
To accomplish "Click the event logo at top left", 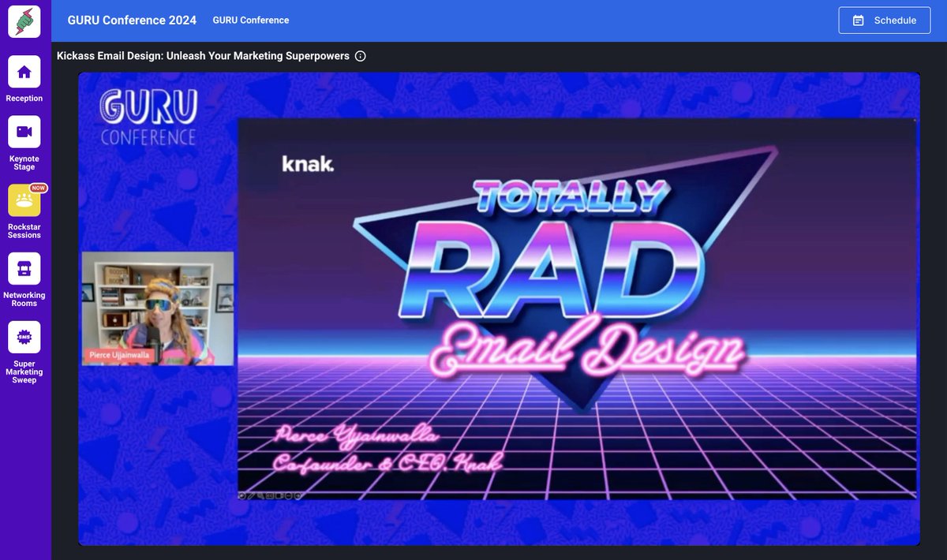I will (24, 21).
